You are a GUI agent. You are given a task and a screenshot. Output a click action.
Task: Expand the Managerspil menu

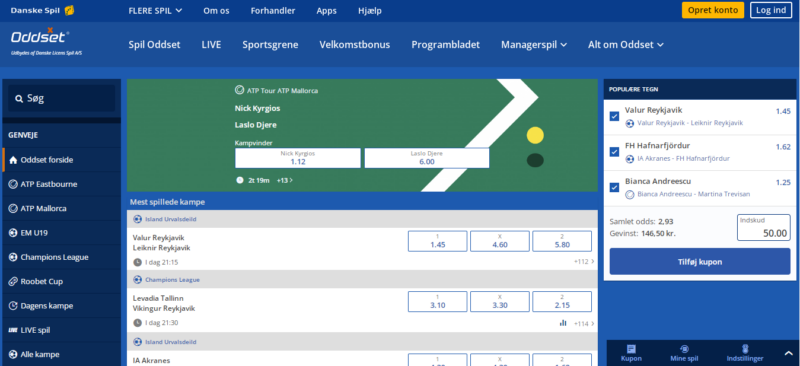pyautogui.click(x=534, y=45)
